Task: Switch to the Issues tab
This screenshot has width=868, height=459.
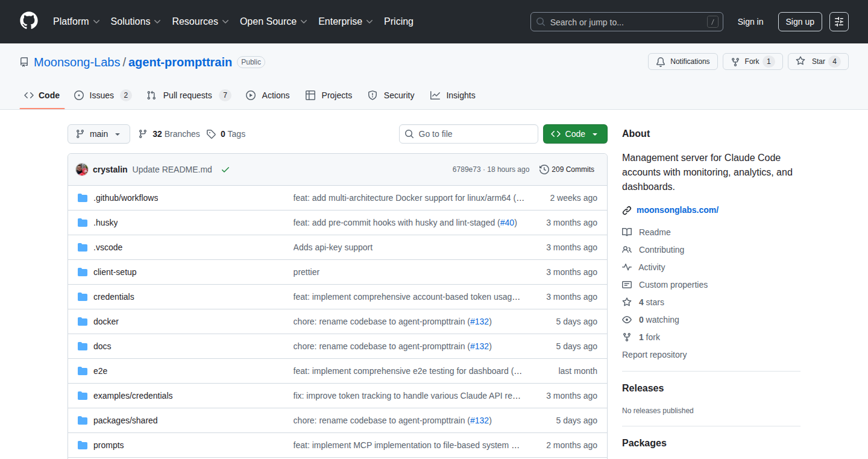Action: click(102, 95)
